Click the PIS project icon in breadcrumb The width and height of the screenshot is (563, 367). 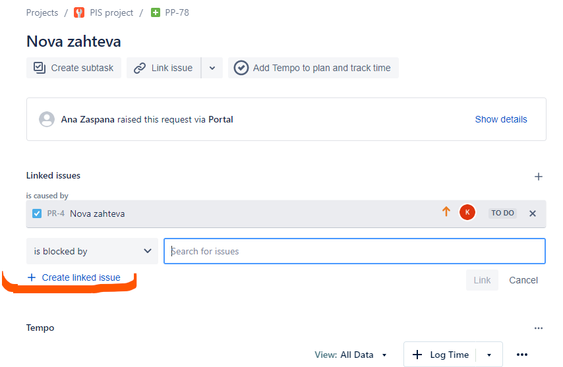coord(79,13)
